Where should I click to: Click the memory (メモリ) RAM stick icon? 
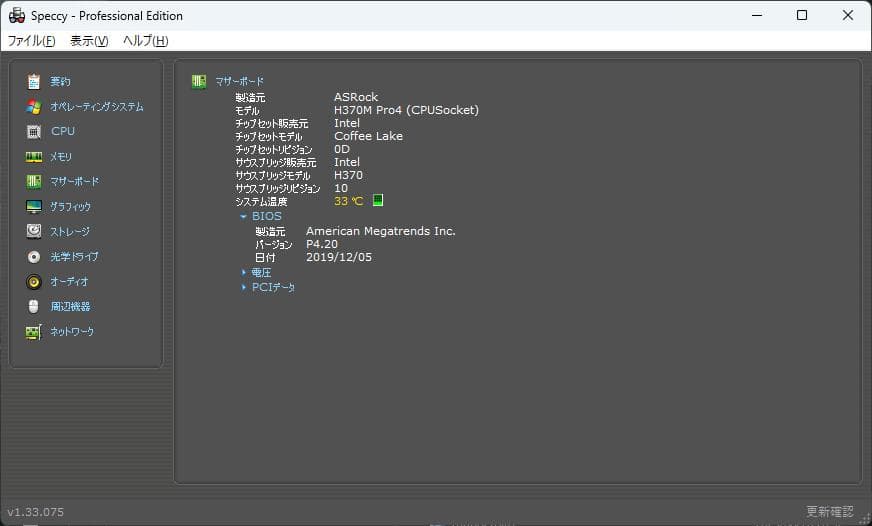click(x=33, y=157)
